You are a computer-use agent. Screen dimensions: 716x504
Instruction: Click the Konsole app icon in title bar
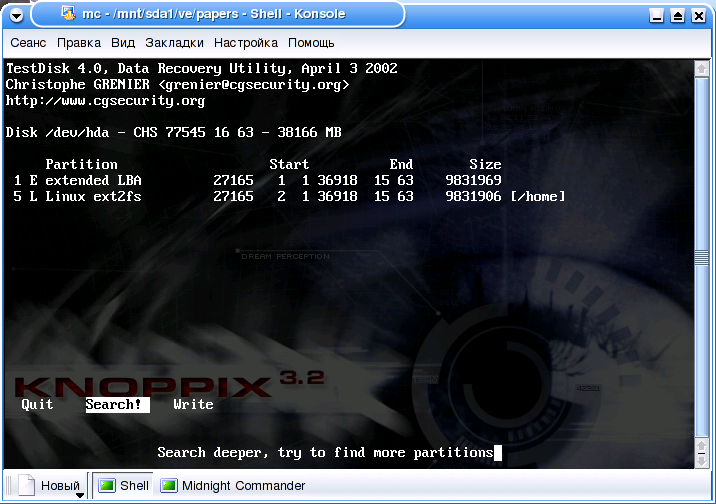pos(68,14)
